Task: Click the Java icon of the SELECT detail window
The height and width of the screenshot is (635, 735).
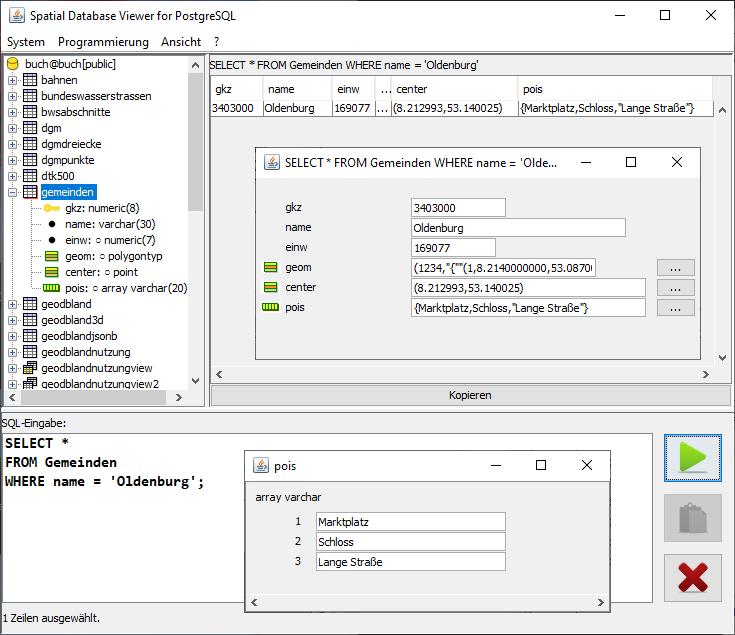Action: tap(272, 162)
